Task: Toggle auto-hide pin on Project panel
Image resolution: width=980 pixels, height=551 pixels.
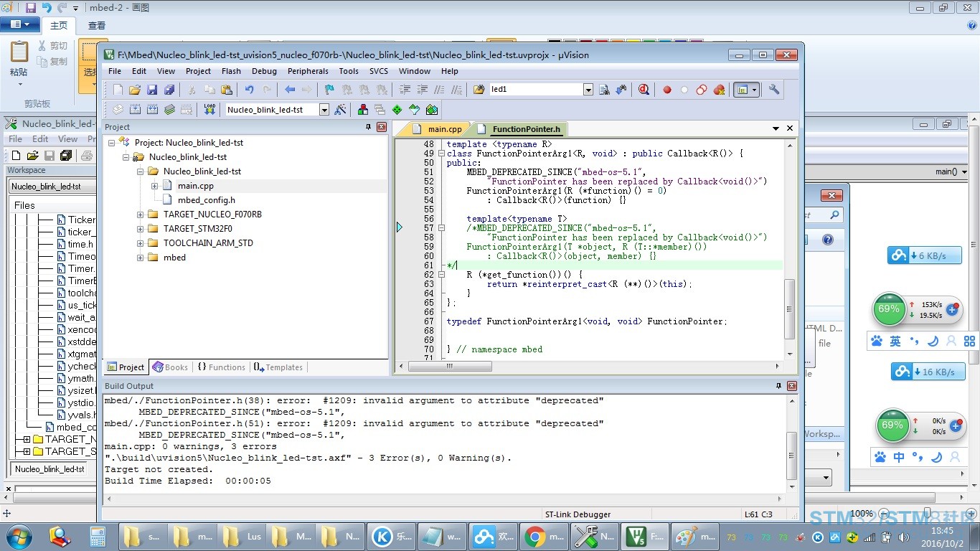Action: tap(369, 127)
